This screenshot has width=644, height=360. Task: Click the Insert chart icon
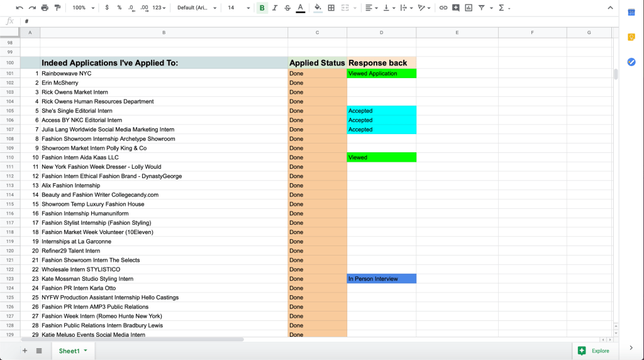(x=469, y=8)
